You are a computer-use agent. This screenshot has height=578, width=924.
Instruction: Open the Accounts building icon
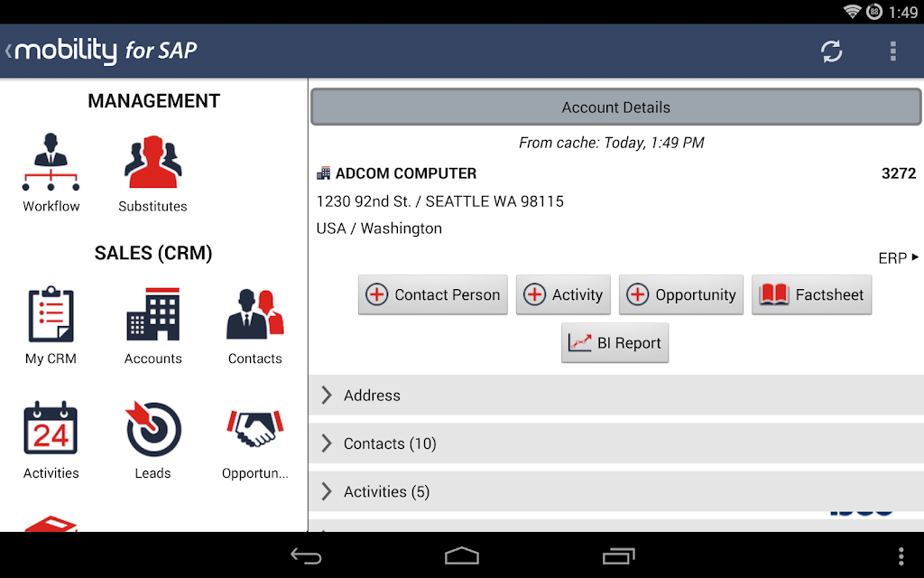click(x=152, y=314)
